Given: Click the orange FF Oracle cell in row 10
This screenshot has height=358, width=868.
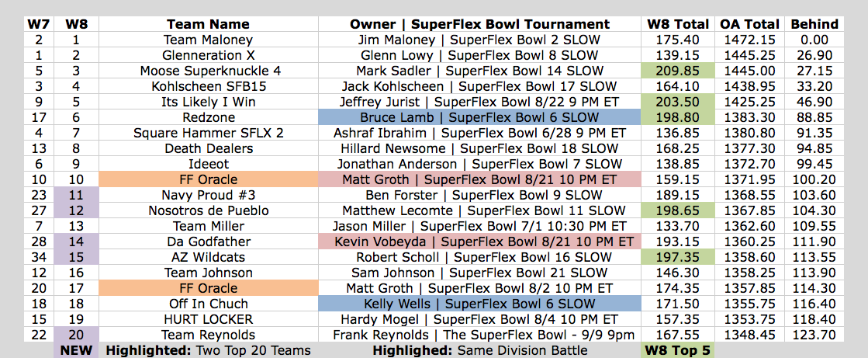Looking at the screenshot, I should 208,179.
